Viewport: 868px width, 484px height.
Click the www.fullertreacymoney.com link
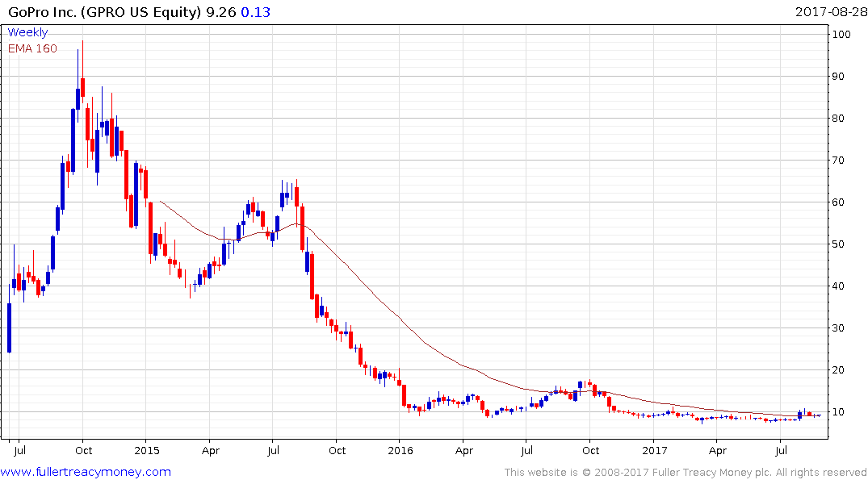86,472
